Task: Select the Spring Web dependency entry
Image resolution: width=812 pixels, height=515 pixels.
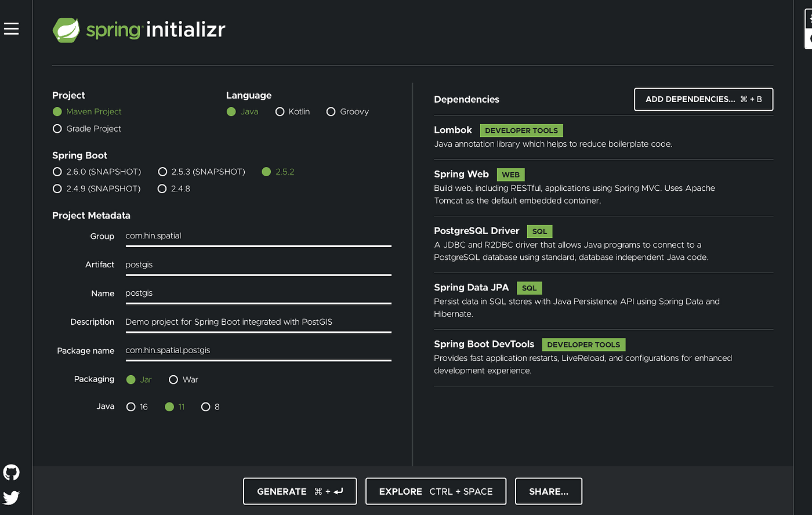Action: click(603, 187)
